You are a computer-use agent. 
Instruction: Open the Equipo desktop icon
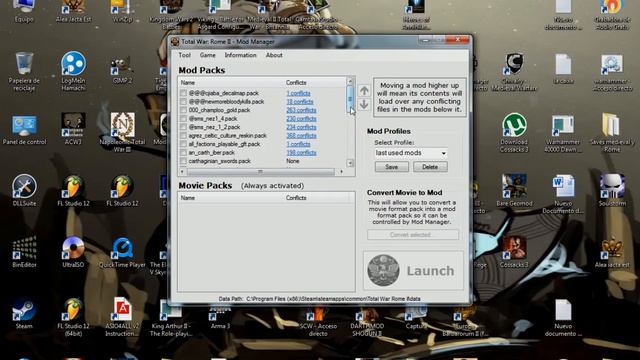[24, 11]
